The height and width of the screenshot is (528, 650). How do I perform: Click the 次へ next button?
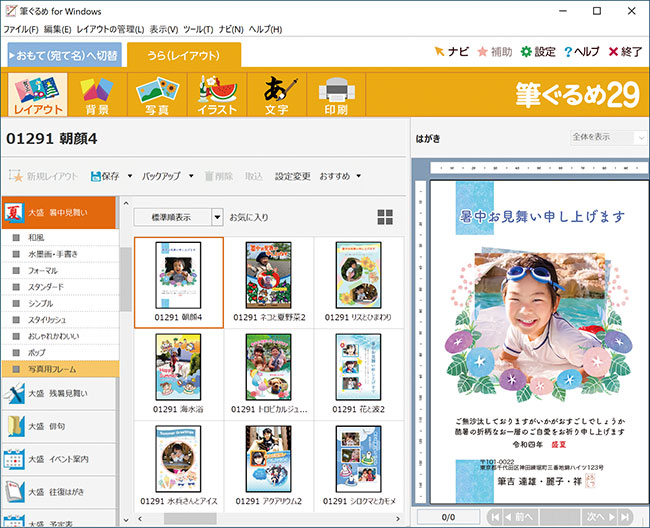point(600,517)
